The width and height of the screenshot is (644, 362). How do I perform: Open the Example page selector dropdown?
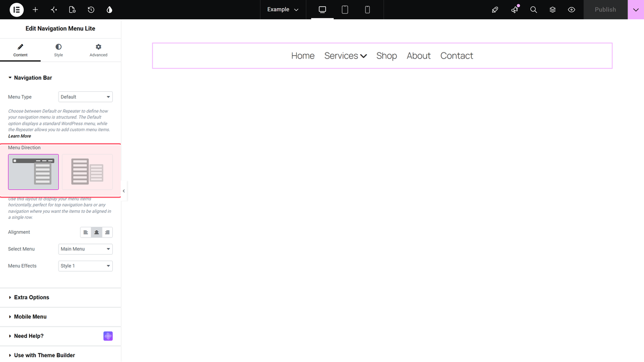pyautogui.click(x=283, y=10)
